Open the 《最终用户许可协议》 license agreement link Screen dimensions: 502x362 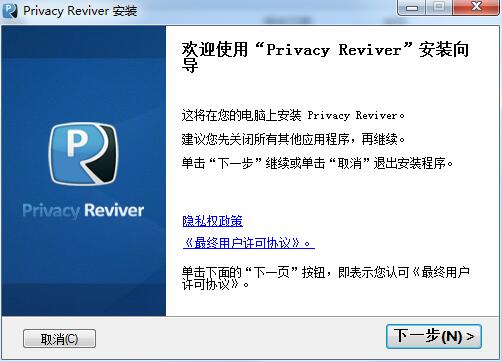(x=248, y=243)
